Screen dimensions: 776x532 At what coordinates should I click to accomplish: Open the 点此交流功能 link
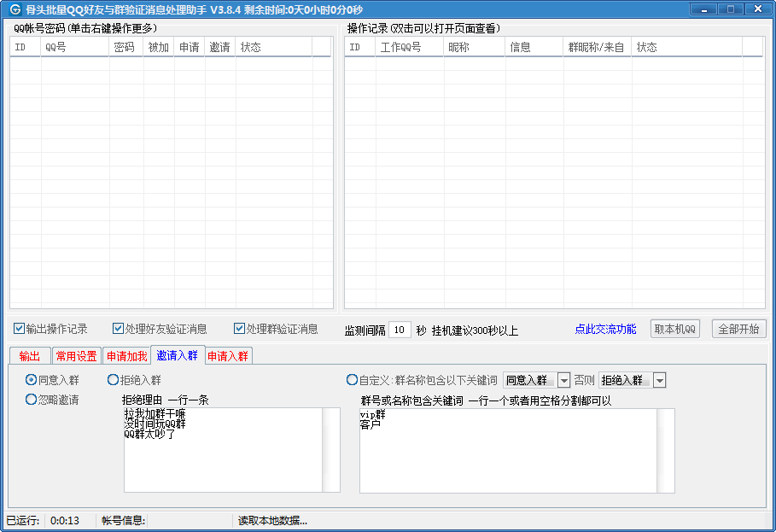tap(605, 329)
